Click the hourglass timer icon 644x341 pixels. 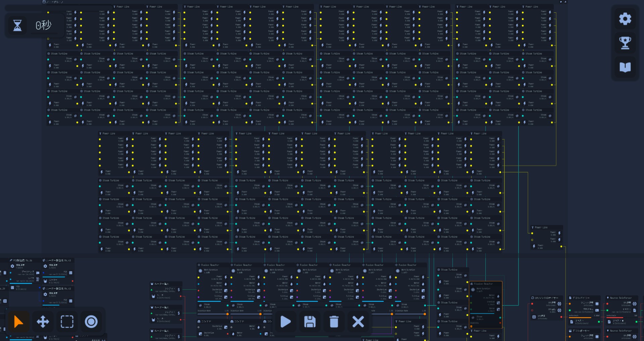point(17,25)
